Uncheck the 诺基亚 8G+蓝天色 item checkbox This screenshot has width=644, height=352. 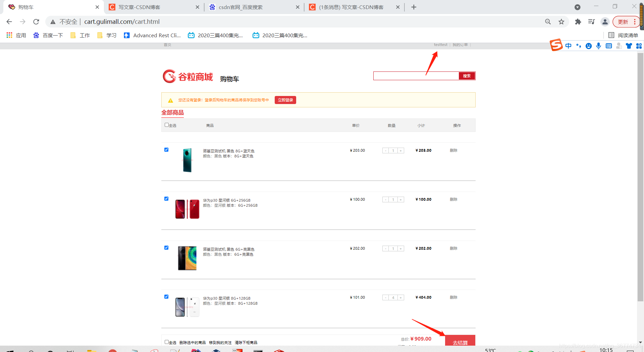point(166,150)
